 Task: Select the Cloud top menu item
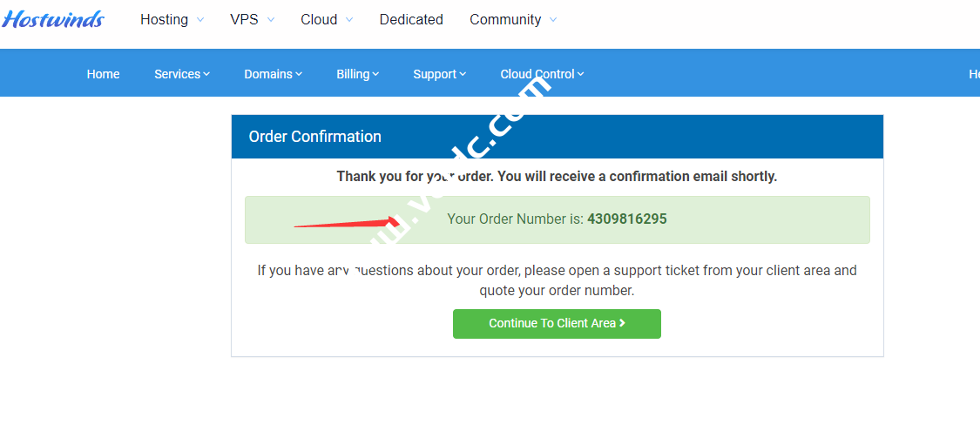(319, 19)
